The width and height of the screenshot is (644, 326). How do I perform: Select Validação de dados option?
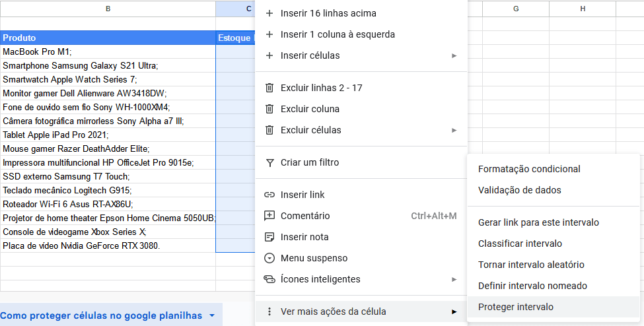(519, 190)
